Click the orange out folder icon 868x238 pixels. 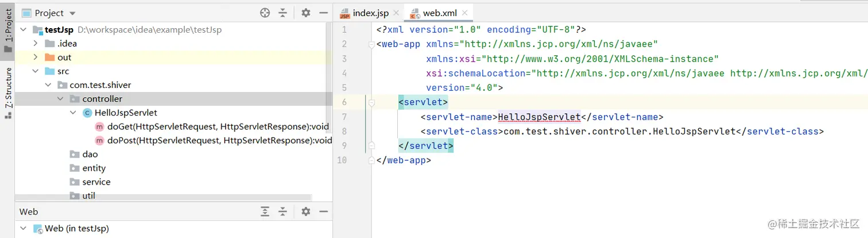[x=50, y=57]
